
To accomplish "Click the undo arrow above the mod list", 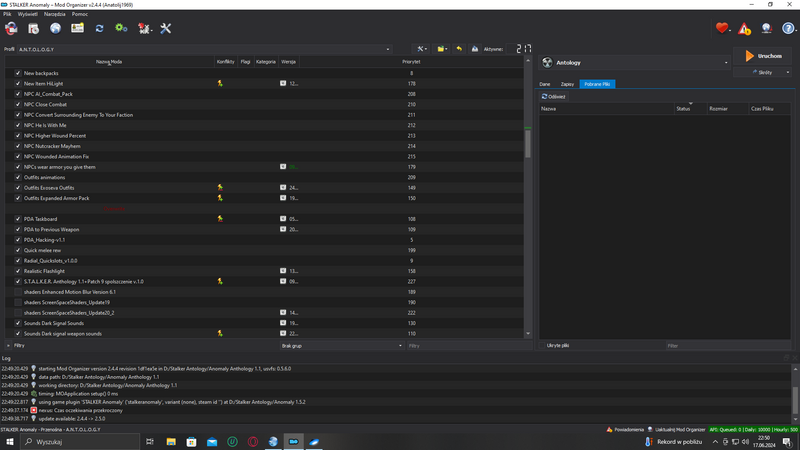I will tap(459, 49).
